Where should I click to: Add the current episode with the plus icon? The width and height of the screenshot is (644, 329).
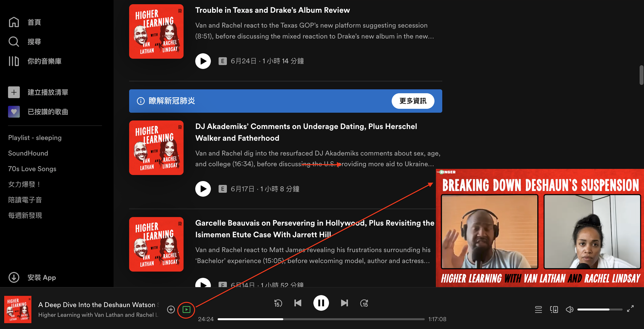(171, 309)
